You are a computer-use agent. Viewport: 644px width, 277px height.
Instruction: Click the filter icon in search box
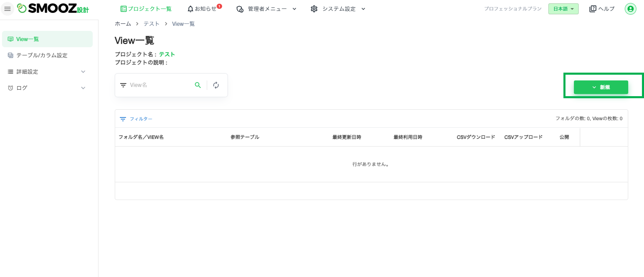coord(123,85)
